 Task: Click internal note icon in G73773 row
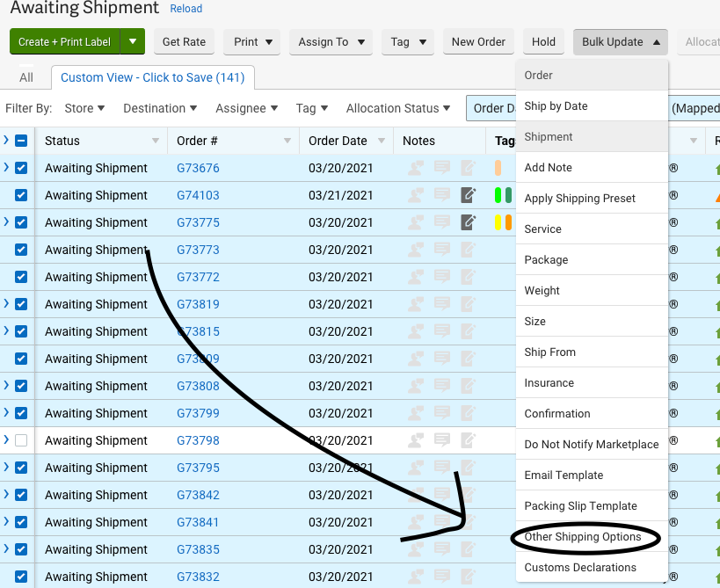(x=469, y=250)
